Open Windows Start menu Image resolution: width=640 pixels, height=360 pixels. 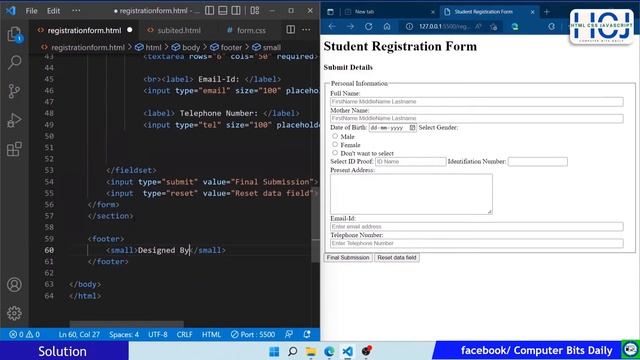[274, 351]
